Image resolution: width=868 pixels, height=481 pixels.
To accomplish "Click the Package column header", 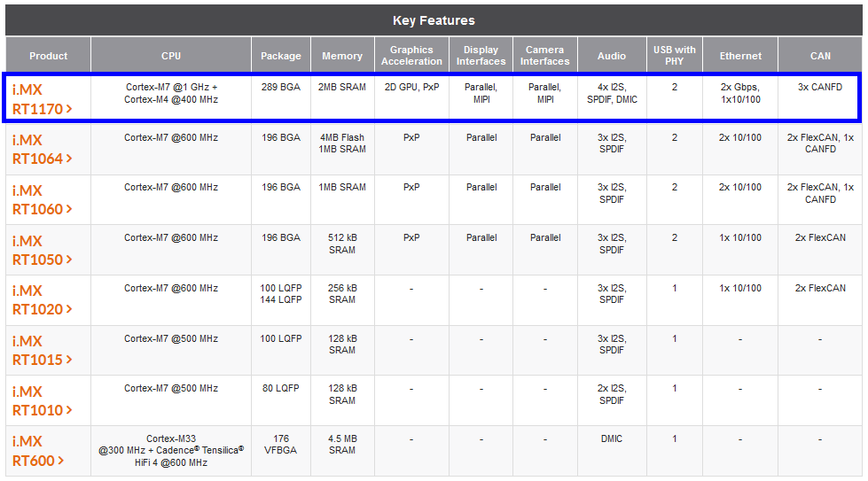I will tap(281, 55).
